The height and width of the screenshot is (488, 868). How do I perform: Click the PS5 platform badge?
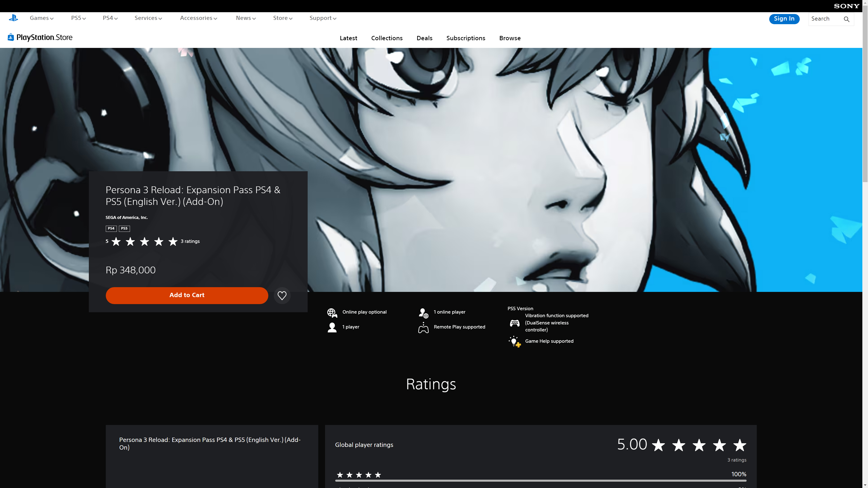[x=124, y=228]
